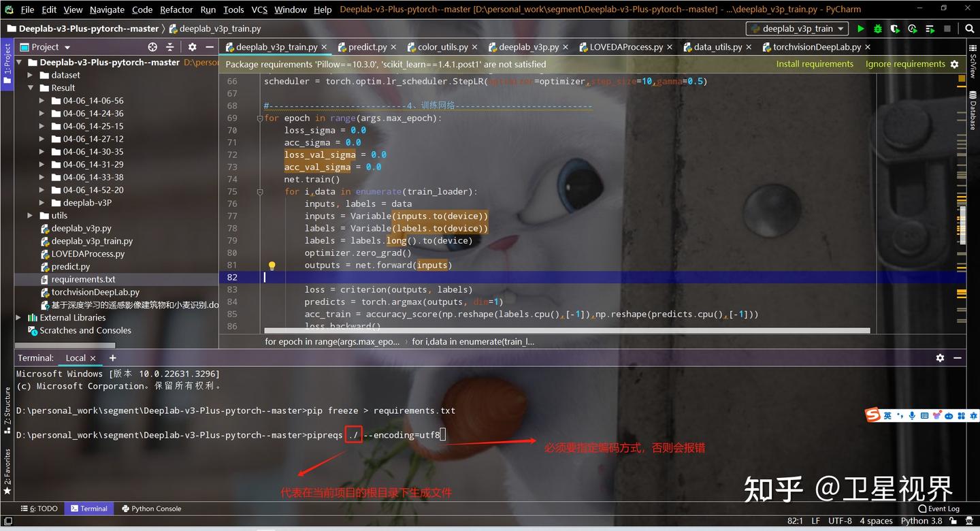Click Install requirements in the notification banner
The width and height of the screenshot is (980, 531).
[x=814, y=63]
